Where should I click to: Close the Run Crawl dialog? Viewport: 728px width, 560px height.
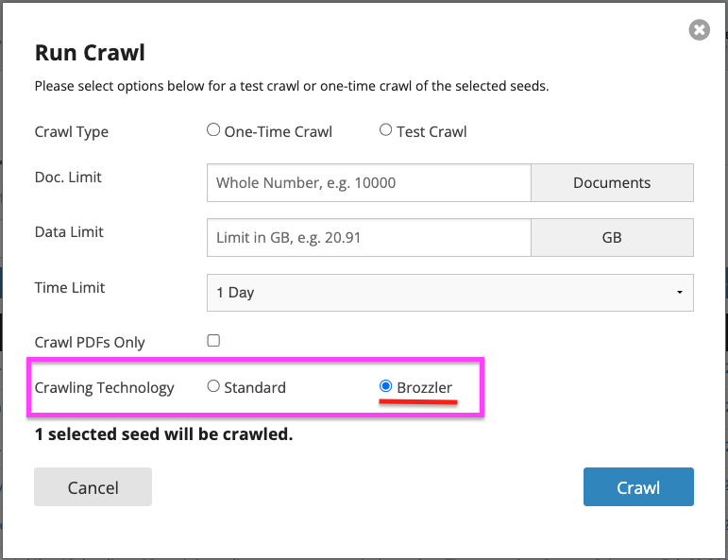[699, 29]
